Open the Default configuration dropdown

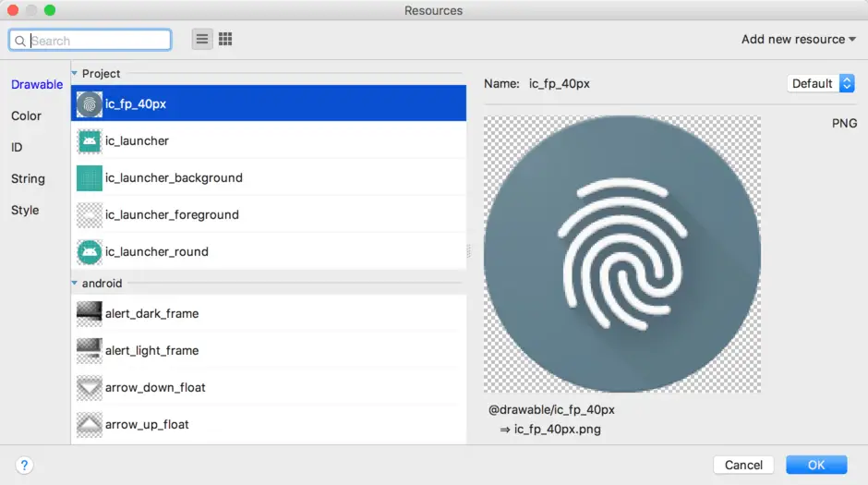tap(821, 83)
